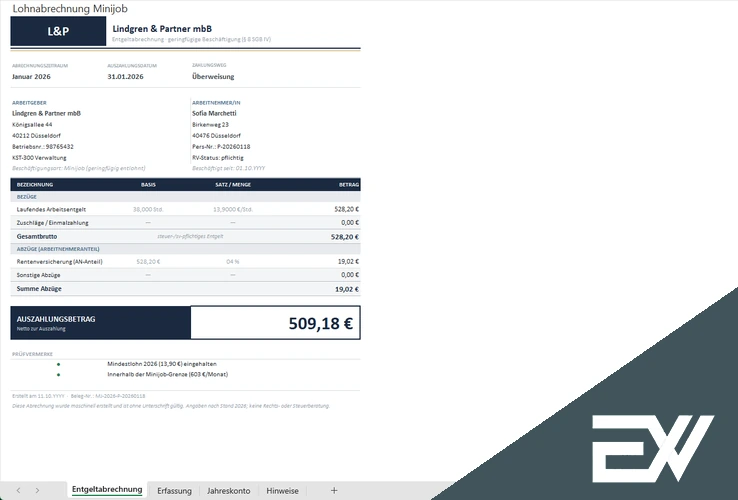Select the BEZÜGE section header row

click(185, 197)
